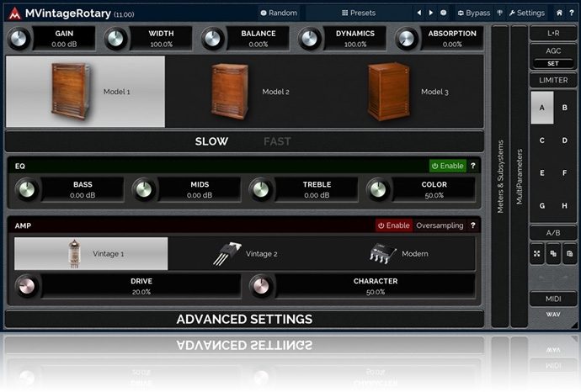Image resolution: width=581 pixels, height=392 pixels.
Task: Toggle the AMP Enable button
Action: [394, 225]
